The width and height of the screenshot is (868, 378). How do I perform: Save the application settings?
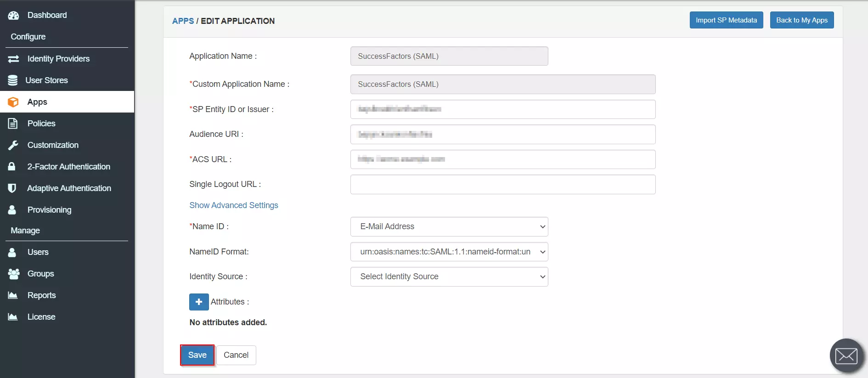coord(197,355)
